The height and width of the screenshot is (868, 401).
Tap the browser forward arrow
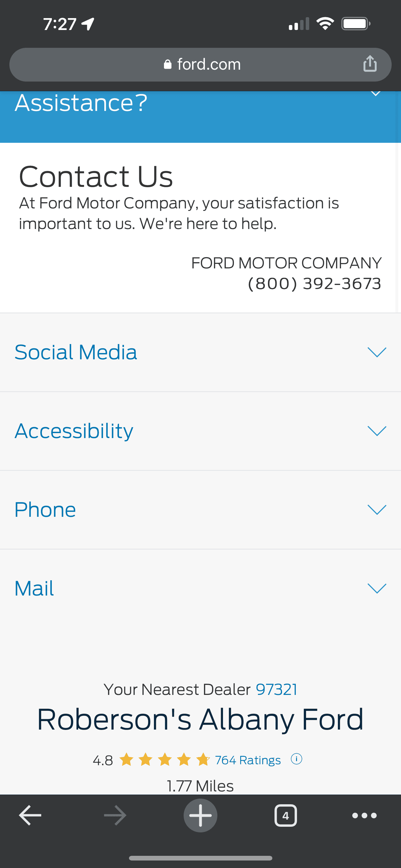click(115, 816)
